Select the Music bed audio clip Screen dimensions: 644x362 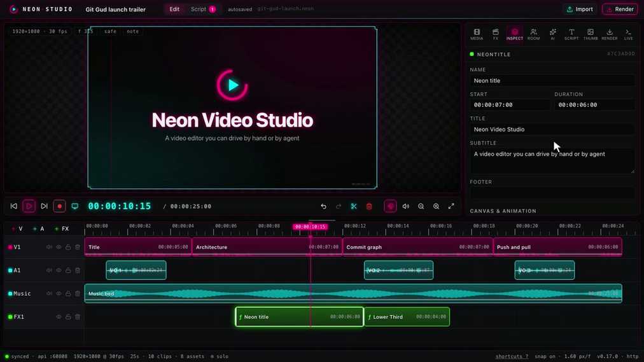click(x=353, y=293)
